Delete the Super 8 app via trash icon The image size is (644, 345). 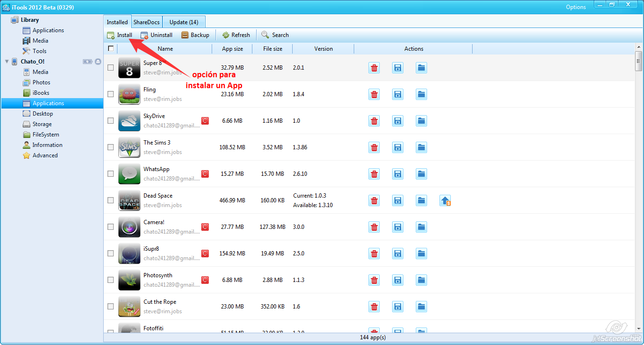click(374, 68)
